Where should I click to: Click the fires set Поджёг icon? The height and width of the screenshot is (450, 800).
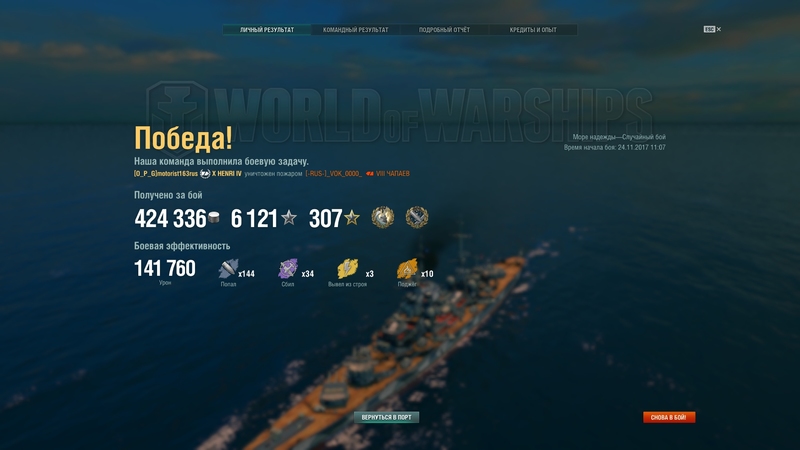pyautogui.click(x=407, y=268)
